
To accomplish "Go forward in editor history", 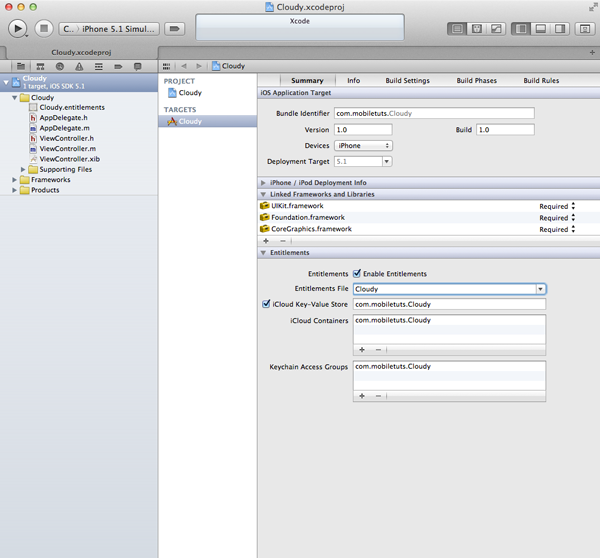I will pyautogui.click(x=199, y=66).
